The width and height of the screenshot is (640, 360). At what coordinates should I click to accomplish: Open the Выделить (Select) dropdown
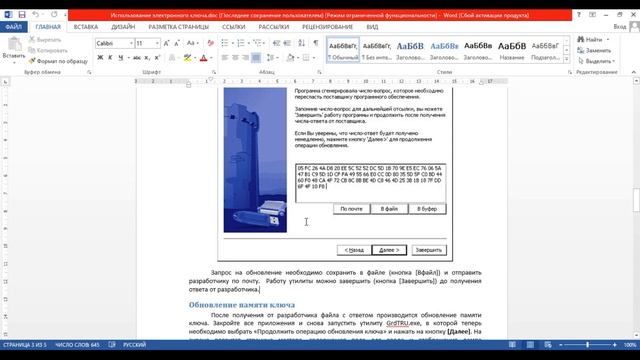coord(597,61)
